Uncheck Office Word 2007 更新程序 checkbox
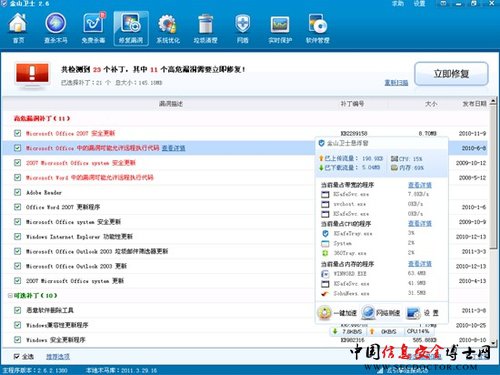Screen dimensions: 500x375 tap(17, 207)
